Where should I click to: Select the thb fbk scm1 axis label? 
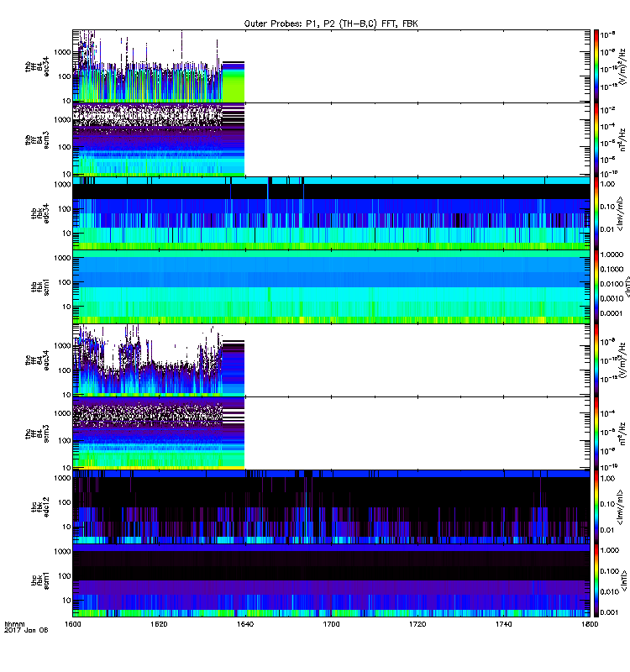40,286
